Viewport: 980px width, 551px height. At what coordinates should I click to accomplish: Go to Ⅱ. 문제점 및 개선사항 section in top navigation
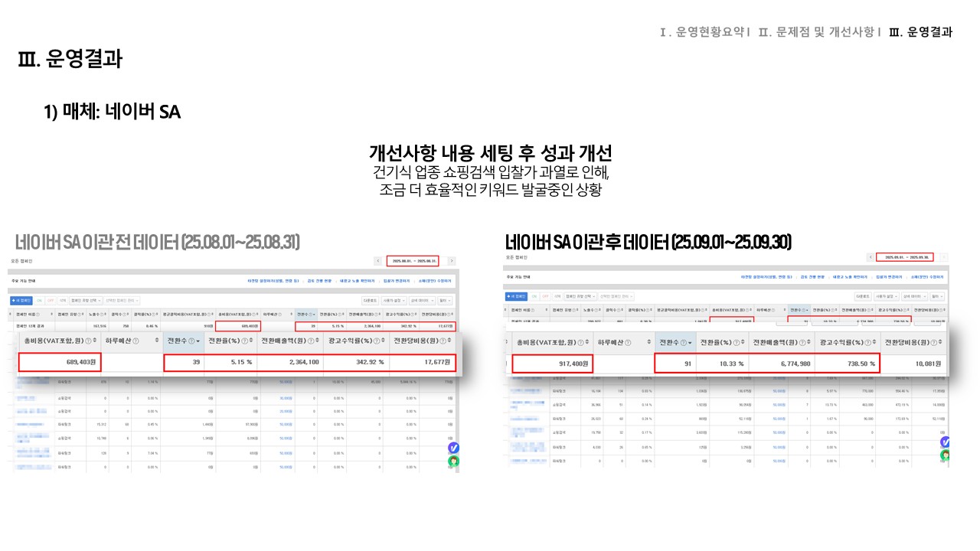(818, 32)
